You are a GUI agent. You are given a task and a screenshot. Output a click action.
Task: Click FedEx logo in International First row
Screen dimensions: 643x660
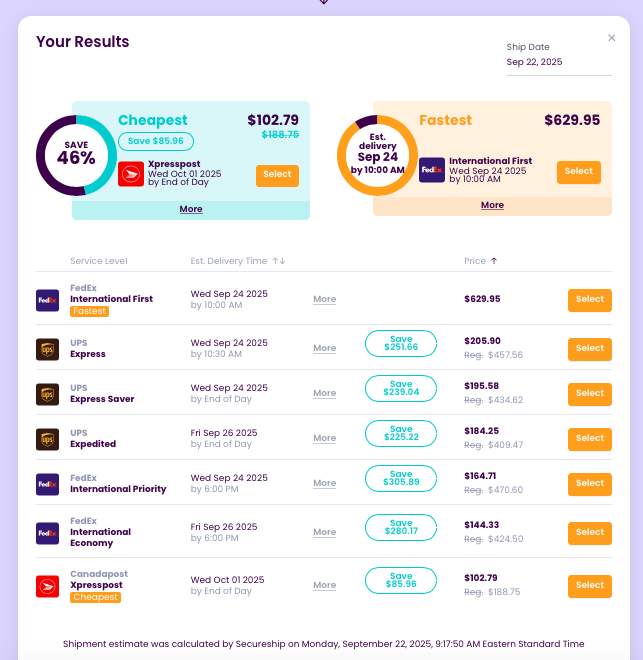click(47, 300)
